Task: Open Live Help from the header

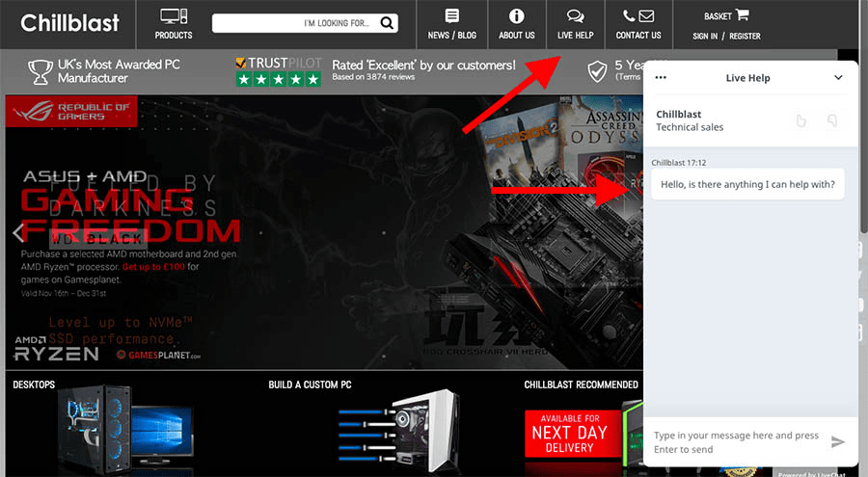Action: 575,24
